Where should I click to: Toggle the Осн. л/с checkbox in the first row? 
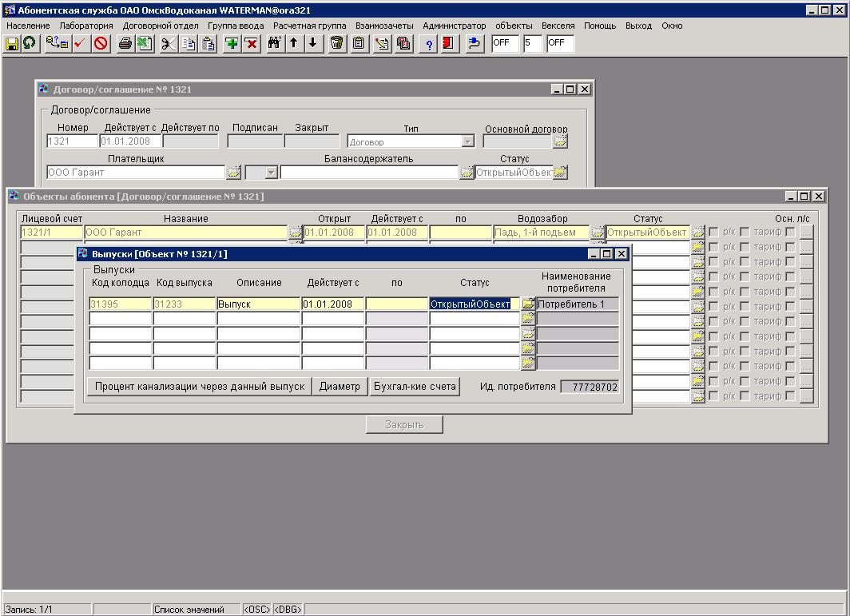tap(790, 232)
